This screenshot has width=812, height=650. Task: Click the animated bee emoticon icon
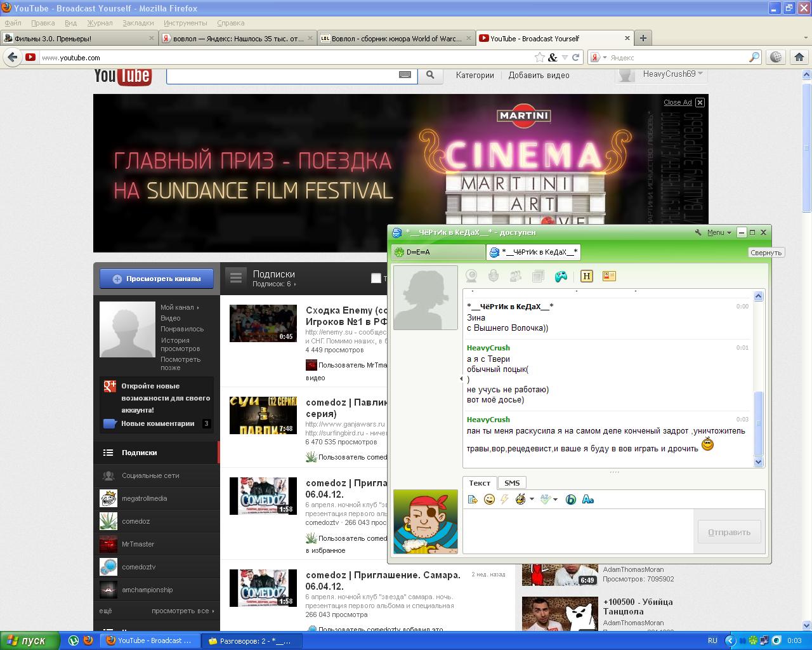(x=521, y=500)
